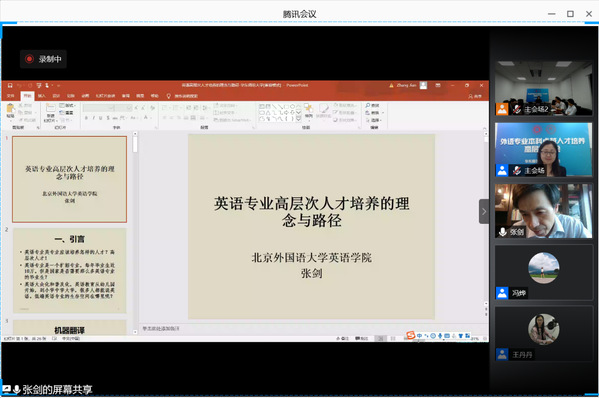The height and width of the screenshot is (398, 599).
Task: Toggle bold formatting in PowerPoint ribbon
Action: (x=86, y=118)
